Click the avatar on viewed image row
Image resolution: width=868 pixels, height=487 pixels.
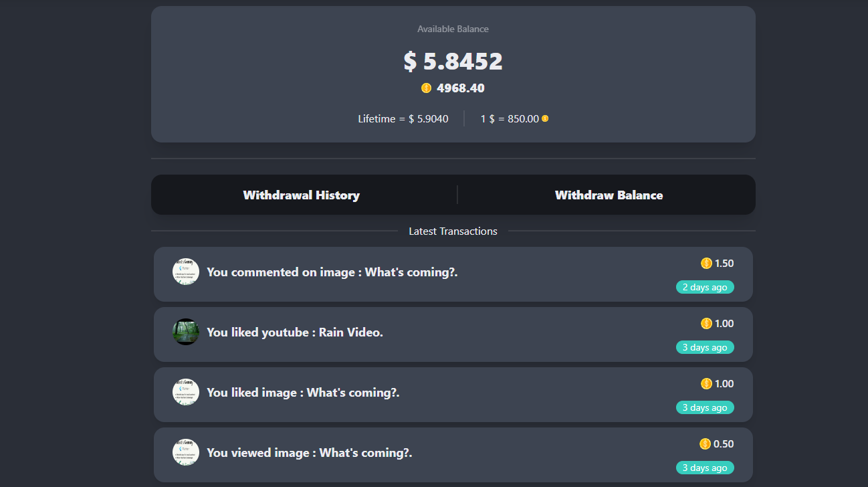coord(186,452)
